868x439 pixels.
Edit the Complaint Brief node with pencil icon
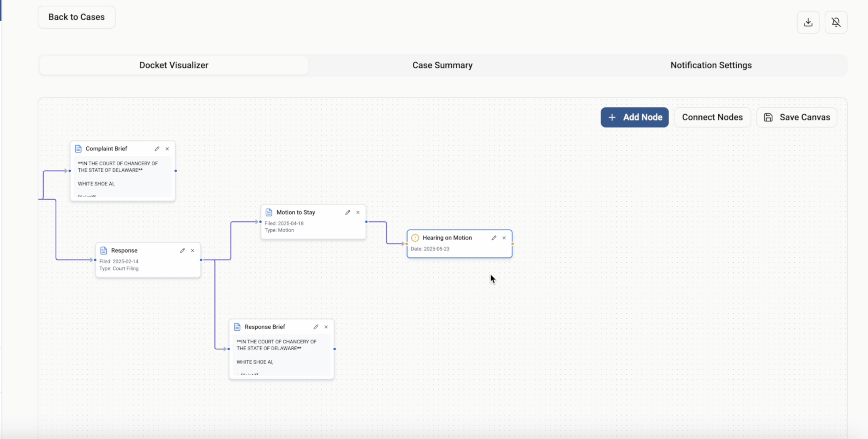tap(157, 149)
